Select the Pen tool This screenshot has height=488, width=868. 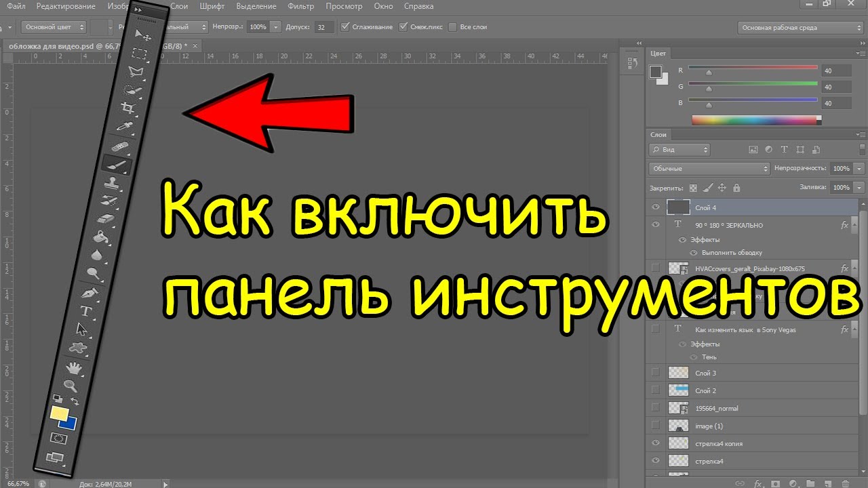[90, 293]
